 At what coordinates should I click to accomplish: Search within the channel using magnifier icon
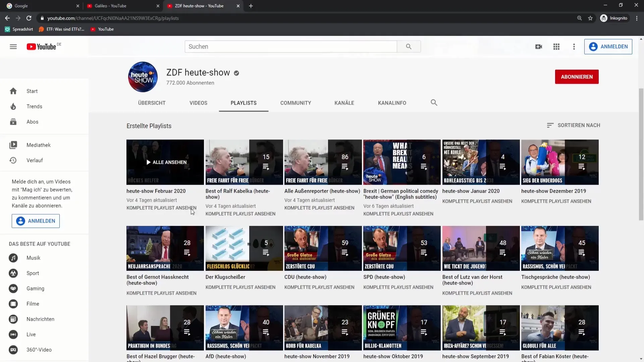[x=434, y=103]
